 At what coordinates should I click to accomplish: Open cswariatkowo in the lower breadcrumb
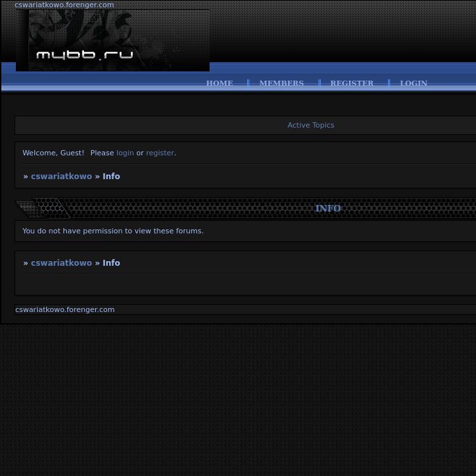(61, 263)
